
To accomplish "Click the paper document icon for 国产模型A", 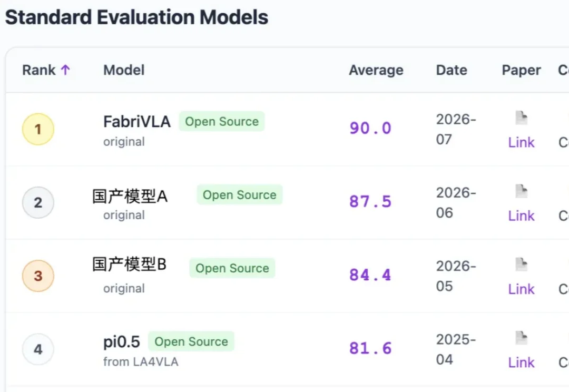I will (522, 191).
